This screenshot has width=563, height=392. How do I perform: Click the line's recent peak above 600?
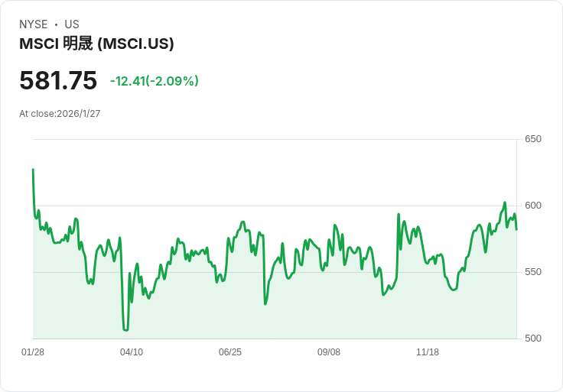505,202
